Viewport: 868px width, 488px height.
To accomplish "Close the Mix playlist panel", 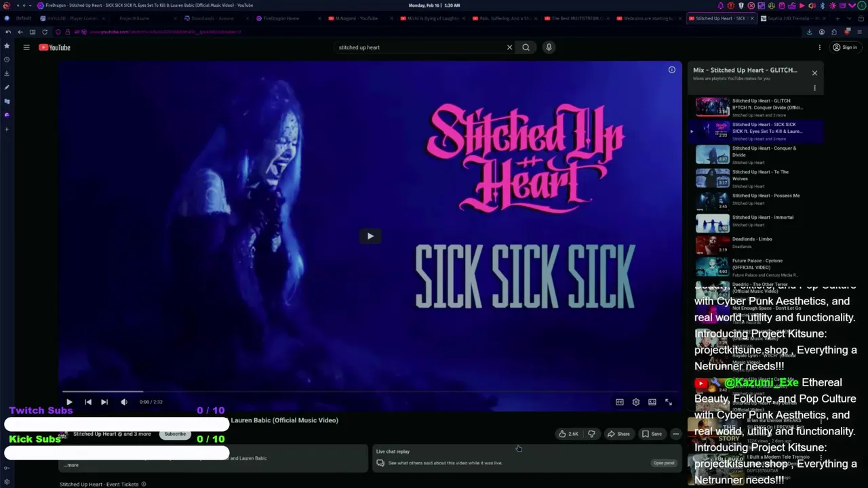I will (x=814, y=73).
